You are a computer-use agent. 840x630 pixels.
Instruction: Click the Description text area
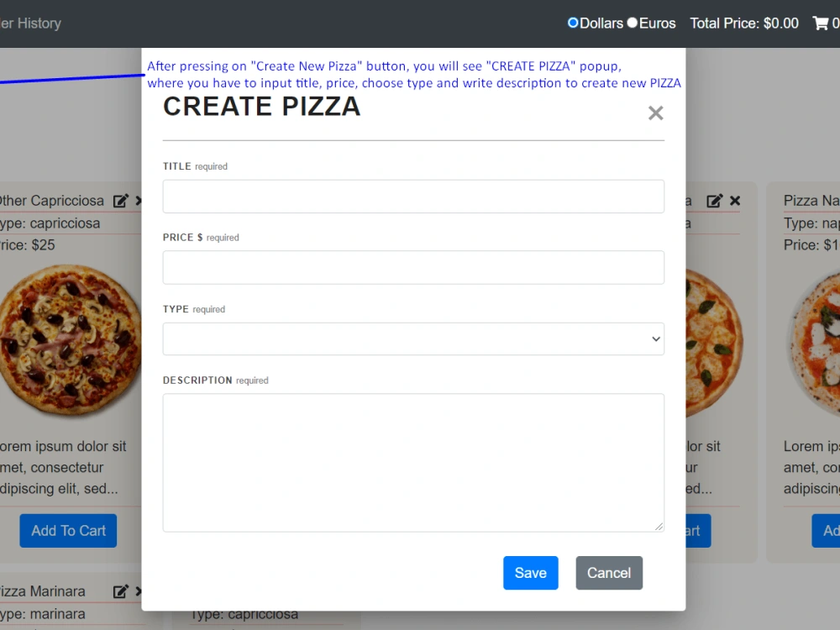coord(413,463)
